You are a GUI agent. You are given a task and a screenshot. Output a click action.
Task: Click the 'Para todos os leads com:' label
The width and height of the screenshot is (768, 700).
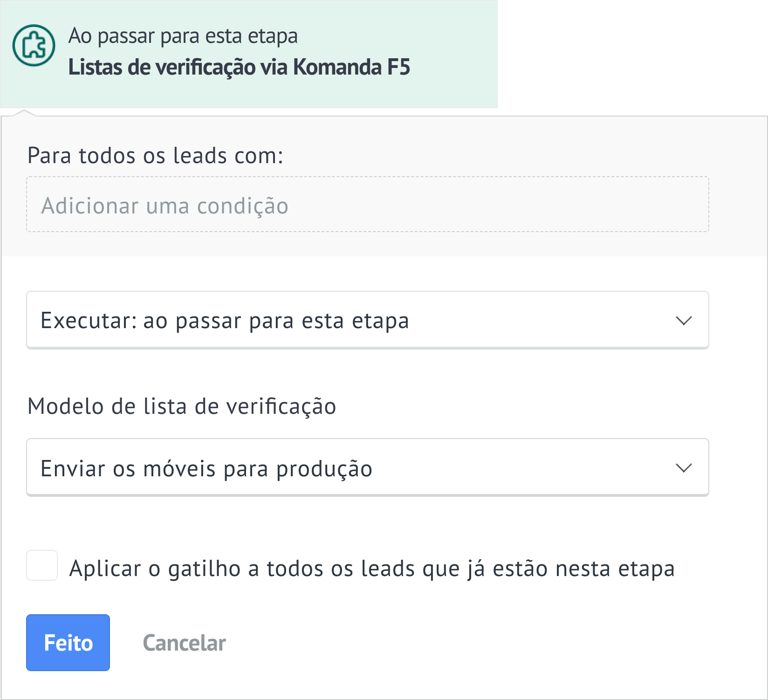[x=156, y=156]
